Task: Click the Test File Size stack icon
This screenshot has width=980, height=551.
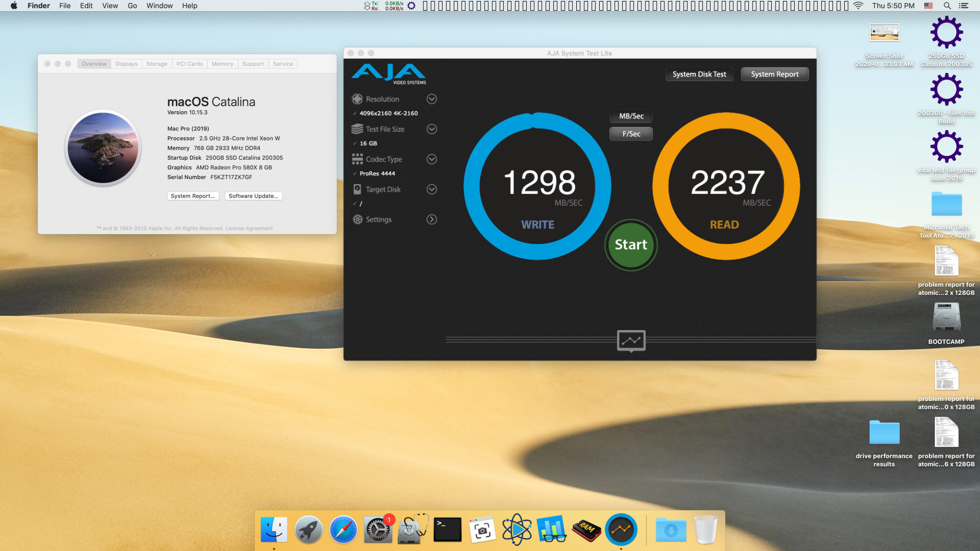Action: pos(357,129)
